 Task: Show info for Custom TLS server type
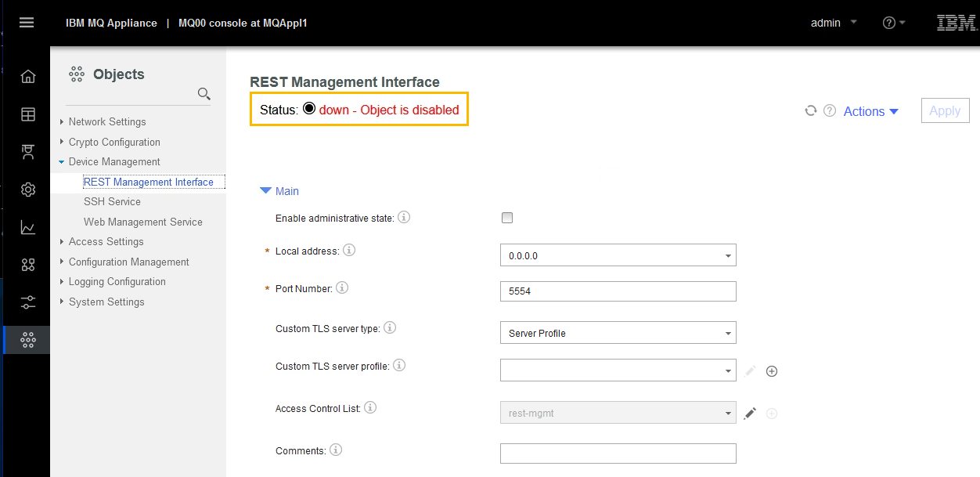coord(390,327)
